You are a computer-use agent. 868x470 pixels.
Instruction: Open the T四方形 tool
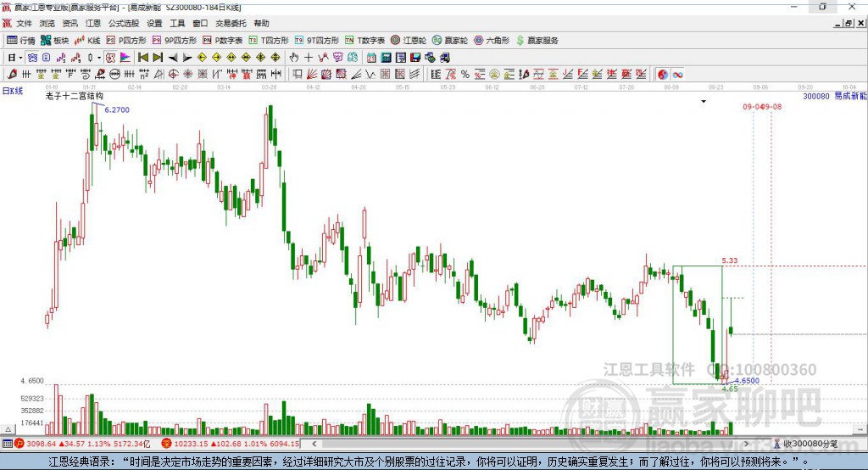point(269,41)
